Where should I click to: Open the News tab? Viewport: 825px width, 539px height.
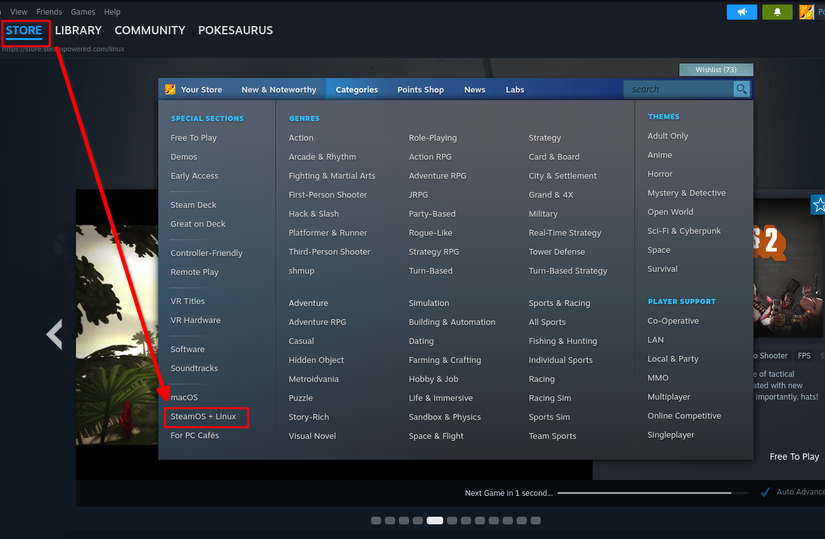pos(475,89)
